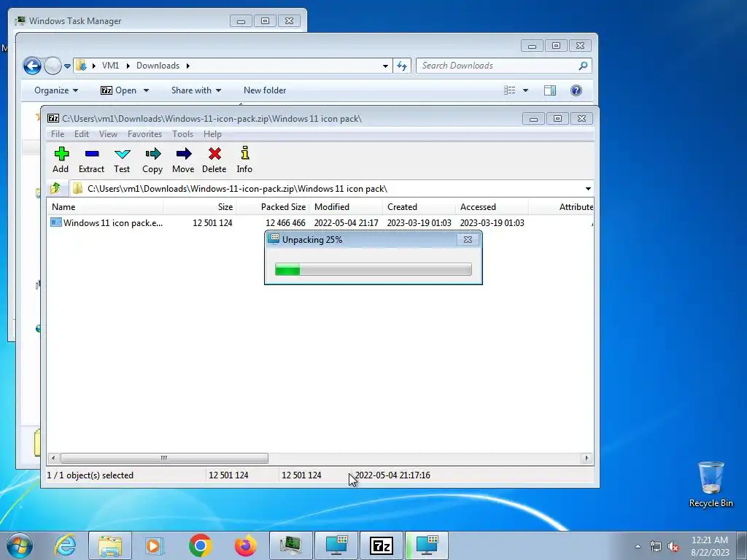Screen dimensions: 747x560
Task: Open the Share with dropdown
Action: tap(196, 90)
